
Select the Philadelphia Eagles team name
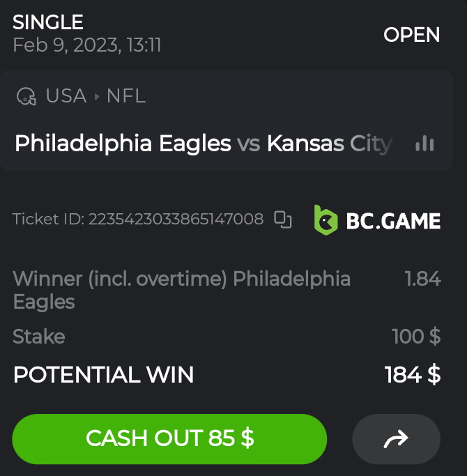point(123,144)
